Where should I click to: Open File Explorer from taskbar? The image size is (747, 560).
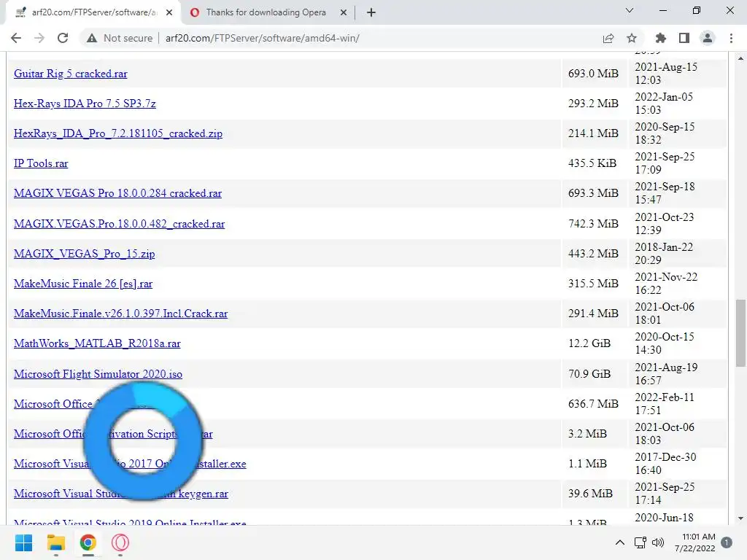pos(55,542)
